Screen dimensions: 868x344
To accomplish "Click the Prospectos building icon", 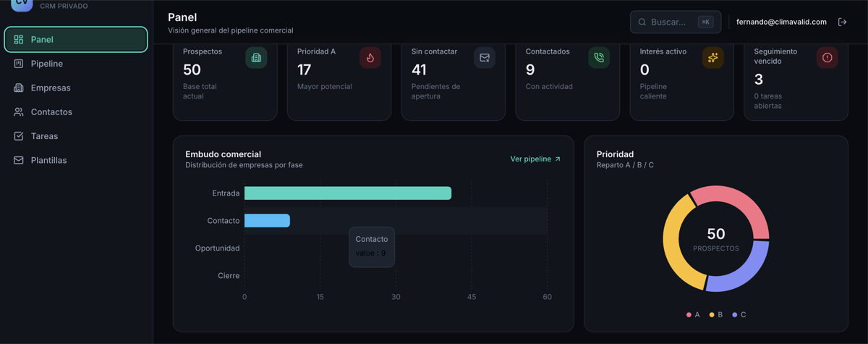I will [256, 58].
